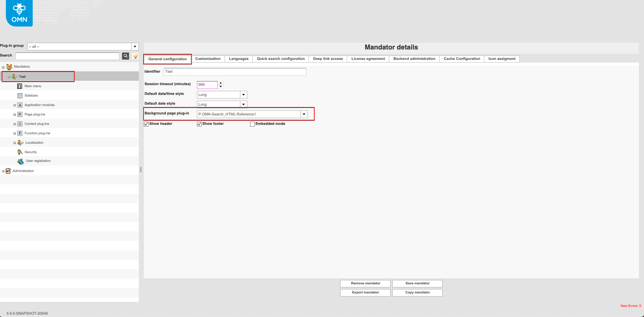The height and width of the screenshot is (317, 644).
Task: Select the Content plug-ins tree item
Action: click(37, 124)
